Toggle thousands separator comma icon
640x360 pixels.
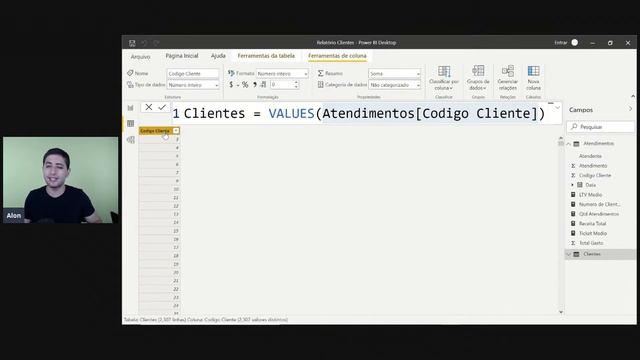(x=255, y=84)
